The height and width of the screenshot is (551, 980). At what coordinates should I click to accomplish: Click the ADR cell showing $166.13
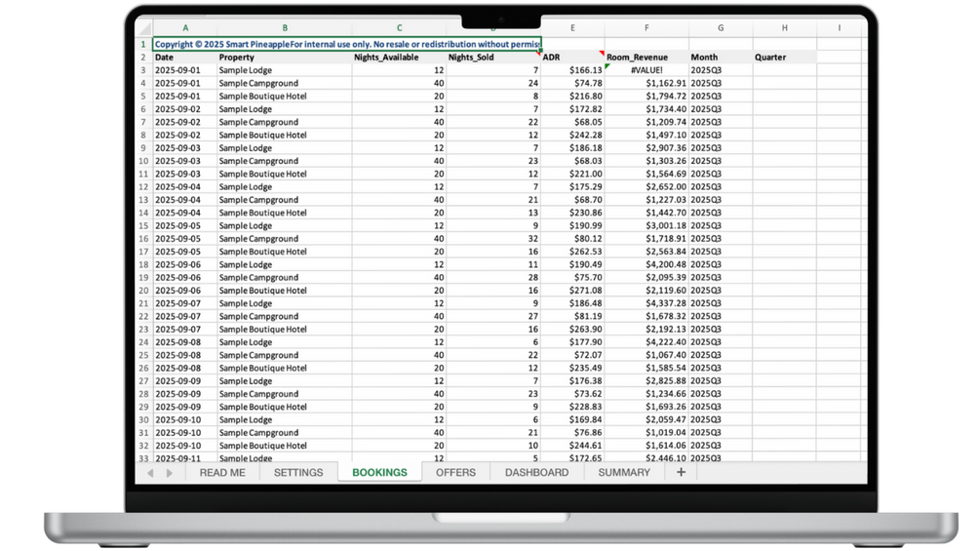[x=572, y=70]
